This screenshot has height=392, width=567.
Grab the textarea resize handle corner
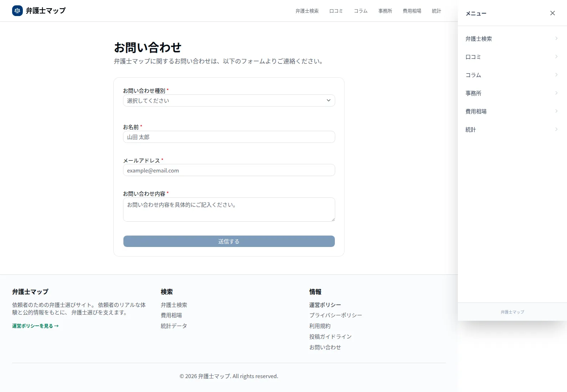coord(333,220)
